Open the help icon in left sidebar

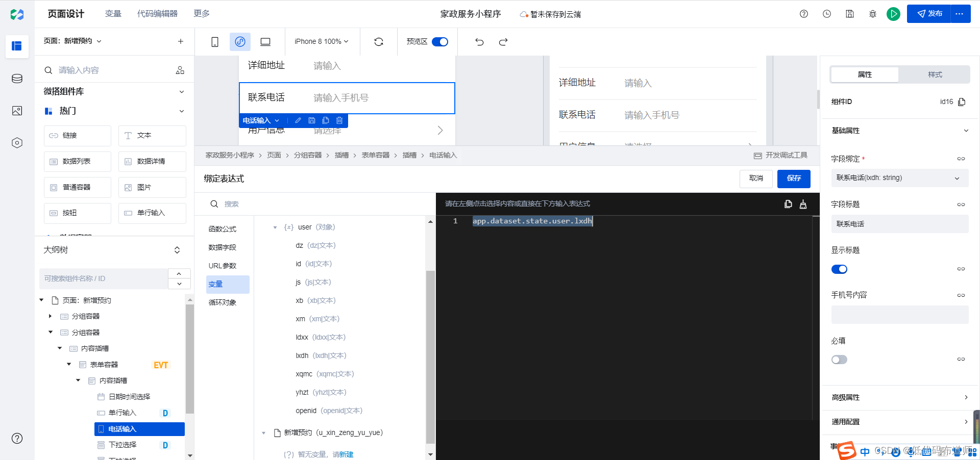17,438
